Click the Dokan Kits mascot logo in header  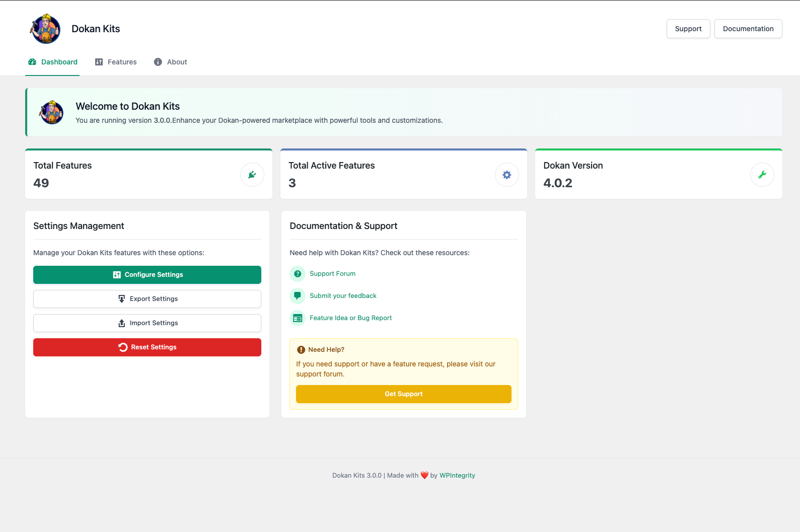(45, 29)
